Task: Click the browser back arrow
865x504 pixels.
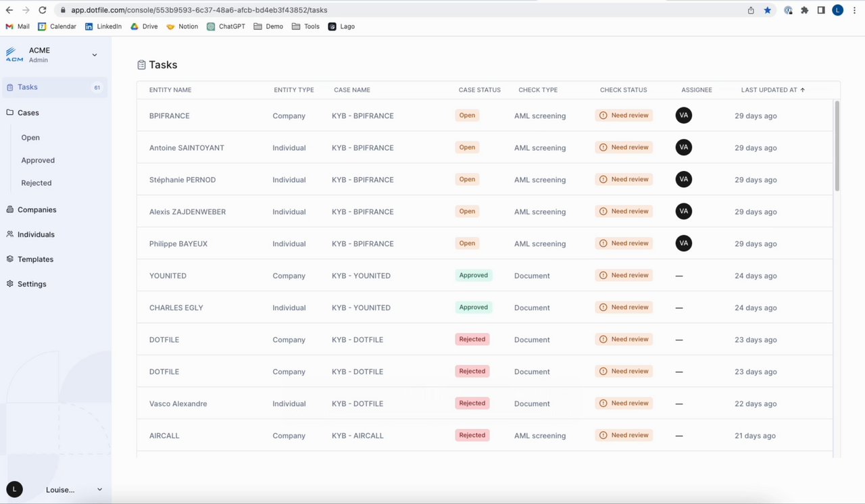Action: coord(9,10)
